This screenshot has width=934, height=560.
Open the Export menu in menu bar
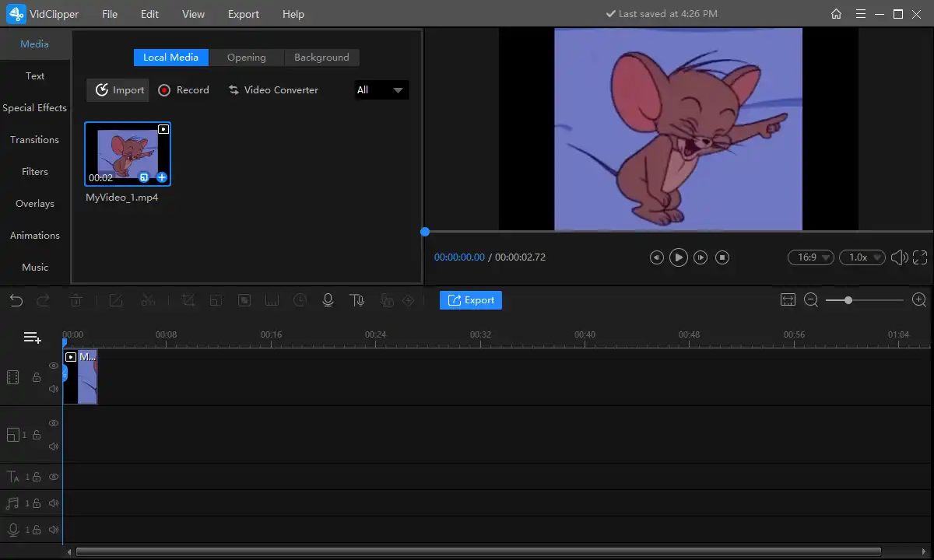point(244,14)
